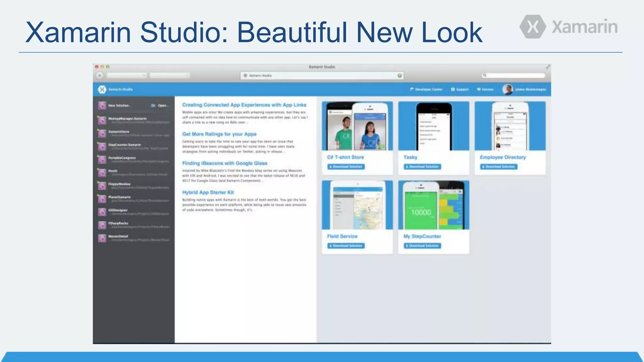Click the green status icon in status bar
Screen dimensions: 644x362
point(400,75)
